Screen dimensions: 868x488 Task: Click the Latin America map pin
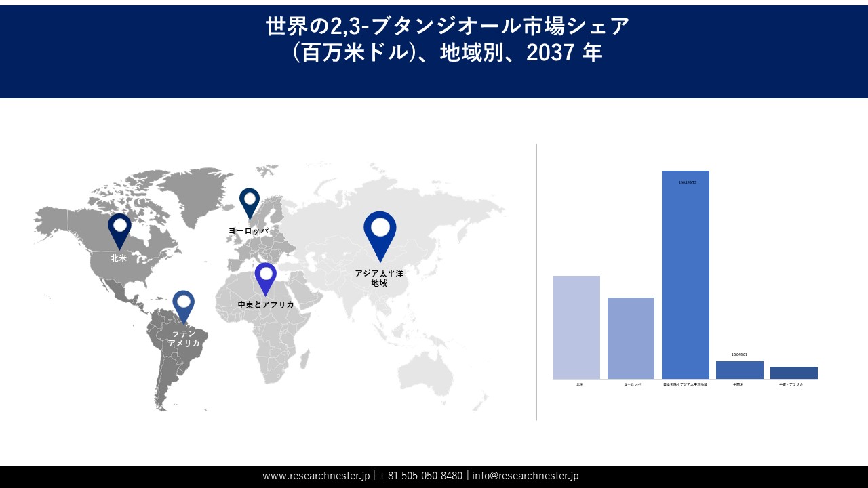tap(183, 307)
